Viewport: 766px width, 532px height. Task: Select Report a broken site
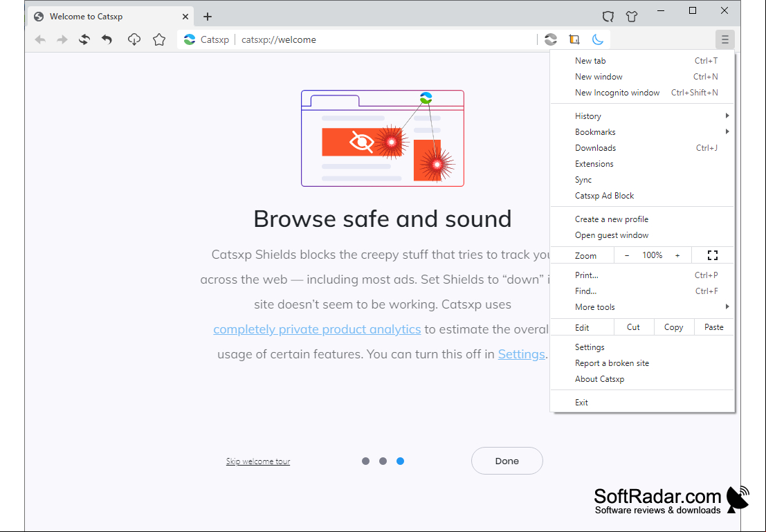pyautogui.click(x=642, y=363)
